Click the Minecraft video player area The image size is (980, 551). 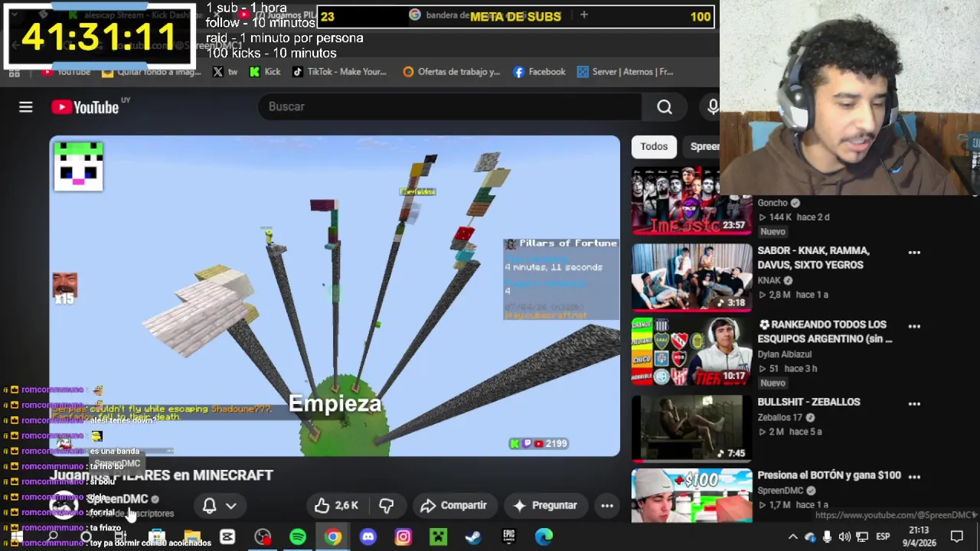[x=335, y=296]
